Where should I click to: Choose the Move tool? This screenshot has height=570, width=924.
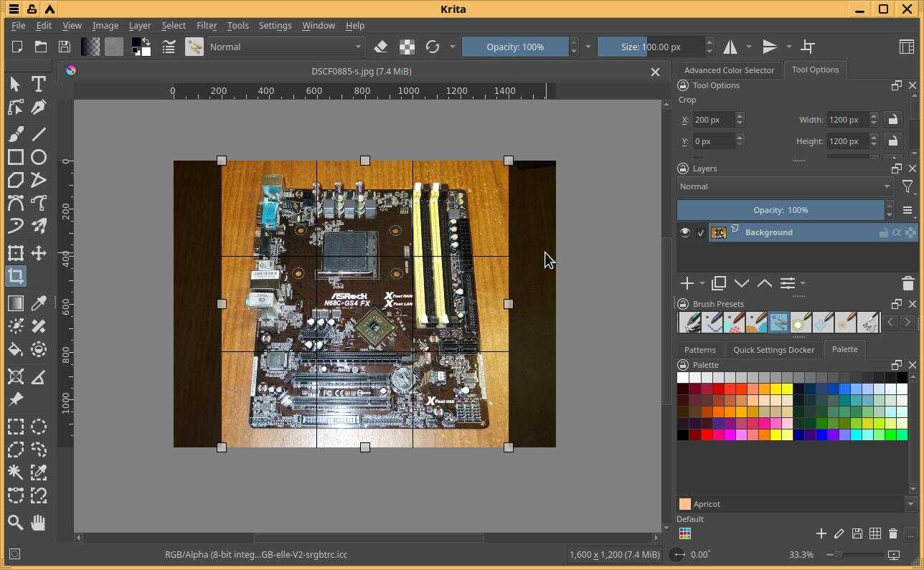[x=39, y=253]
